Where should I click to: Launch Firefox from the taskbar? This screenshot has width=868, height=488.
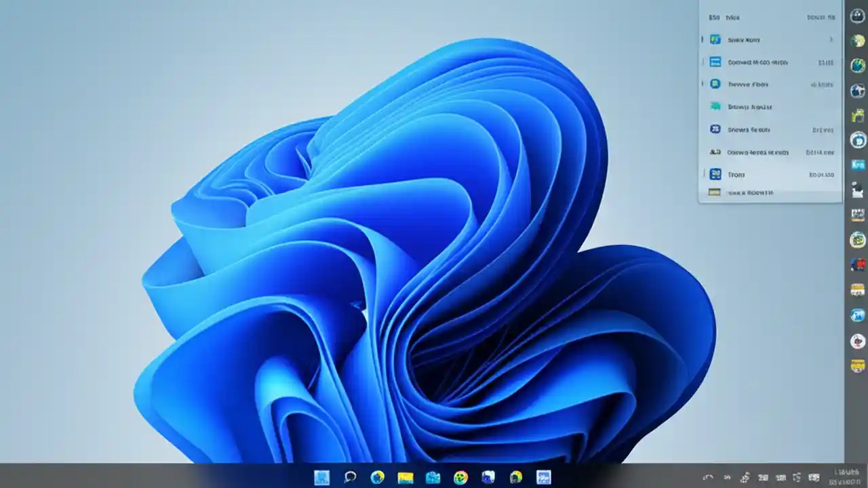pos(462,478)
